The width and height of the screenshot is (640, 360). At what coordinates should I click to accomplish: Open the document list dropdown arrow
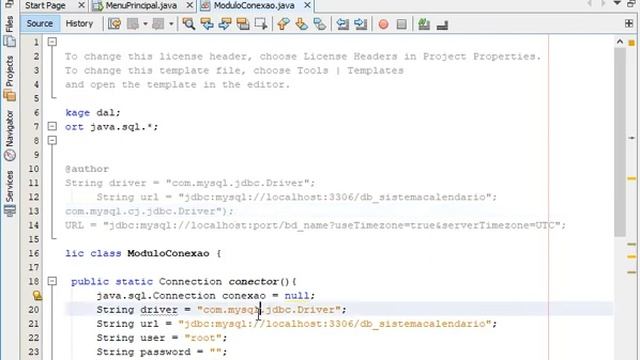click(618, 4)
